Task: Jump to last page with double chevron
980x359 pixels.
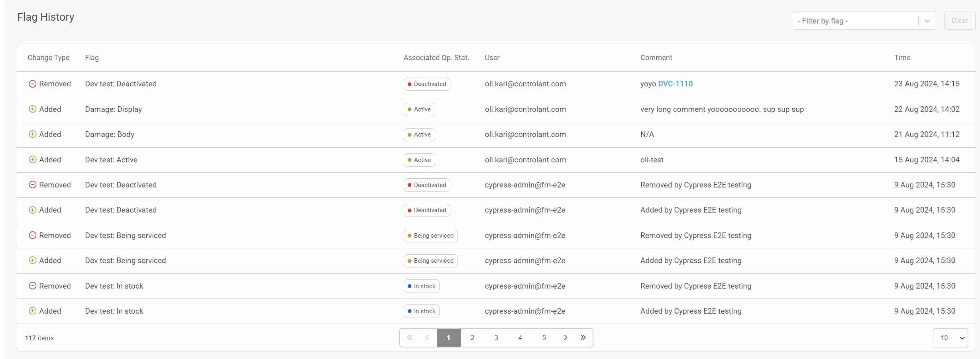Action: coord(583,338)
